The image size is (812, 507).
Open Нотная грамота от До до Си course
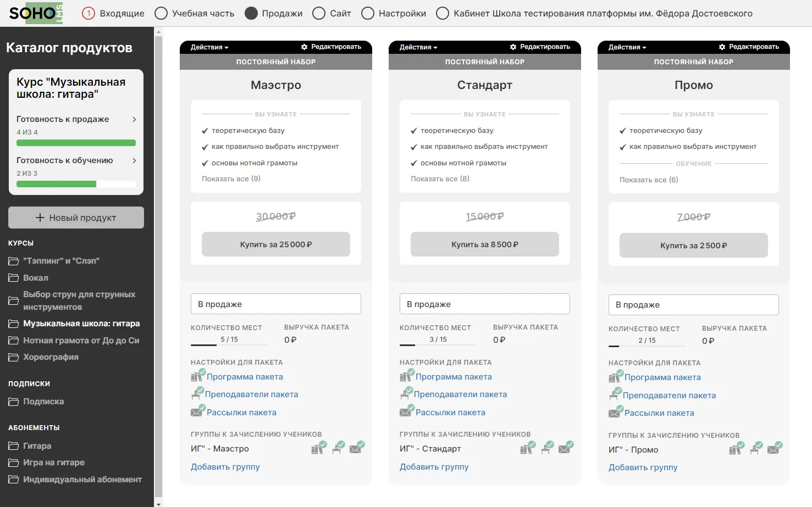click(81, 341)
